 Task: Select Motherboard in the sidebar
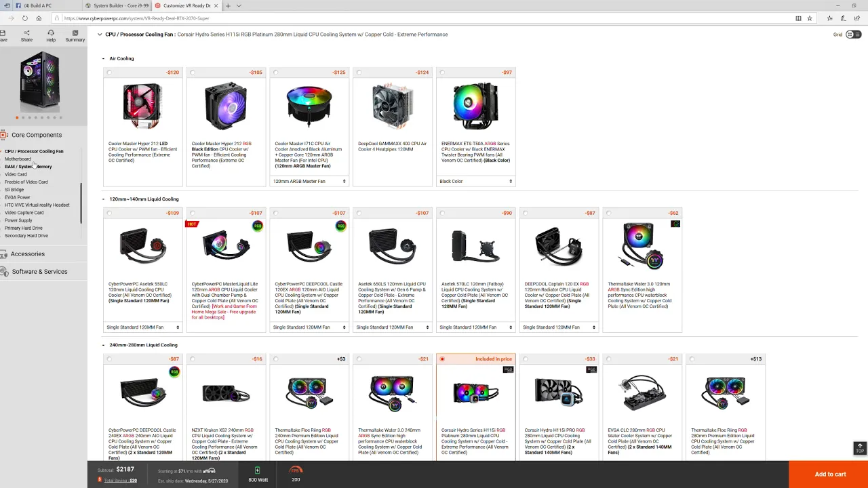pos(18,159)
